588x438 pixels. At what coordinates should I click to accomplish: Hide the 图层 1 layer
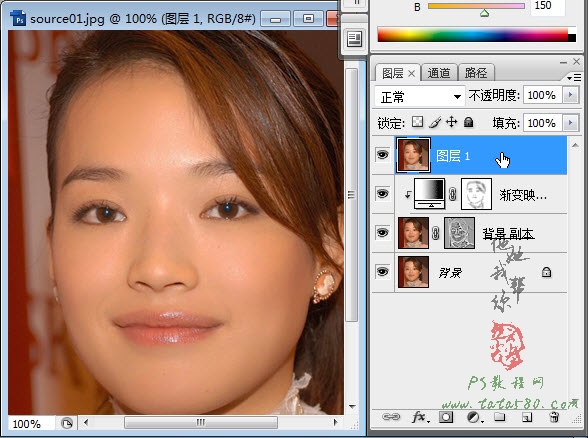click(382, 155)
